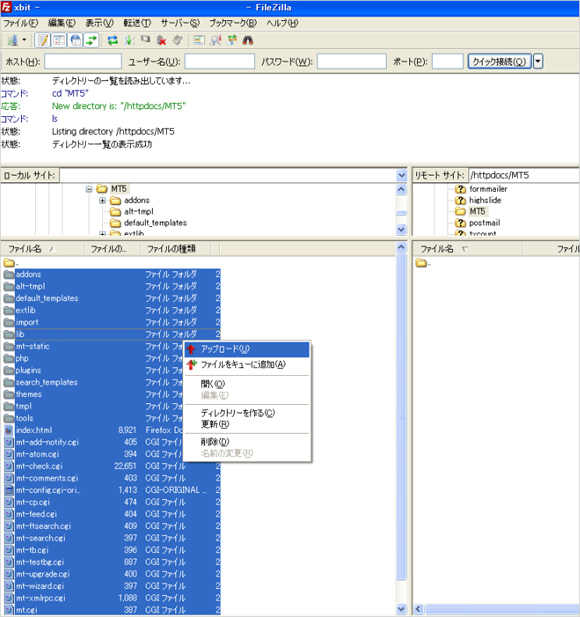Click the ホスト input field
580x617 pixels.
pyautogui.click(x=83, y=61)
